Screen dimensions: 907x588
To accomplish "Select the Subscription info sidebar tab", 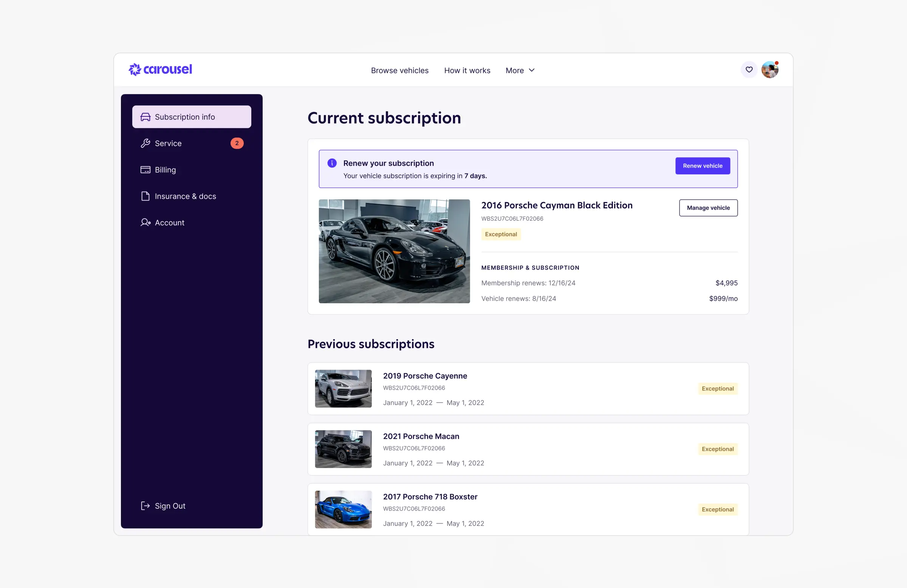I will (x=191, y=117).
